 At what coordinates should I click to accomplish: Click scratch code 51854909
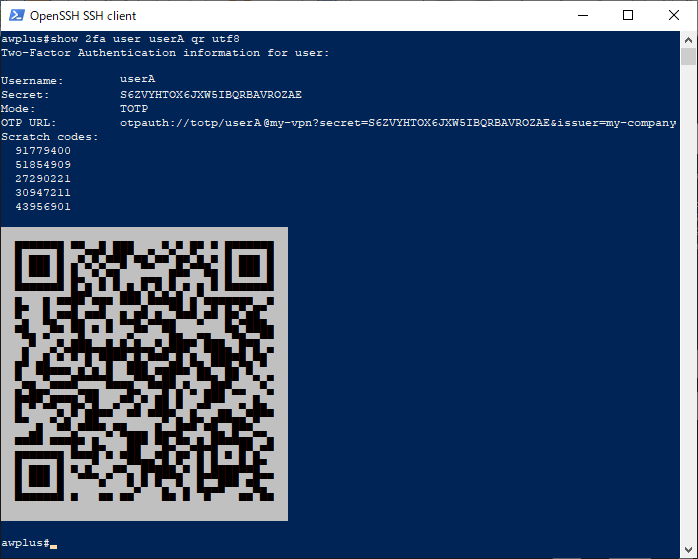pos(43,164)
